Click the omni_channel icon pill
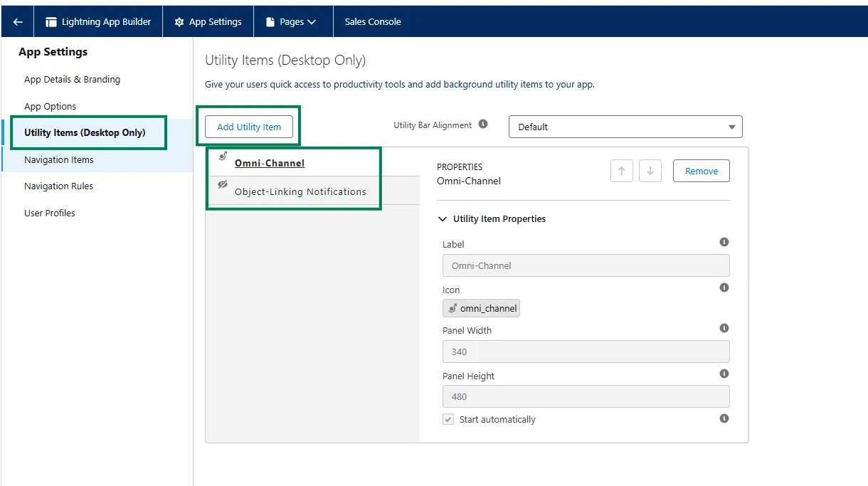868x486 pixels. (x=481, y=308)
